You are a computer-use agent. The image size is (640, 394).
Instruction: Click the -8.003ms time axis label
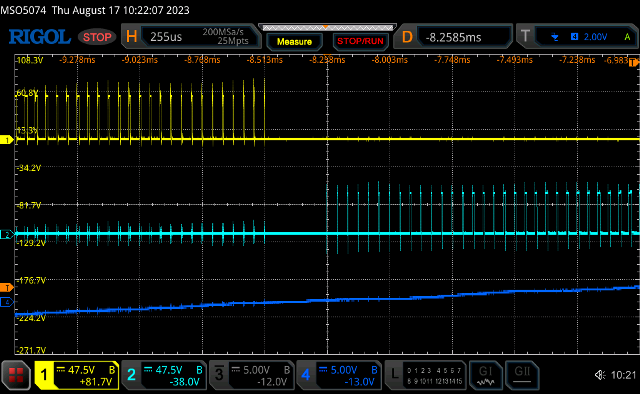click(x=389, y=60)
